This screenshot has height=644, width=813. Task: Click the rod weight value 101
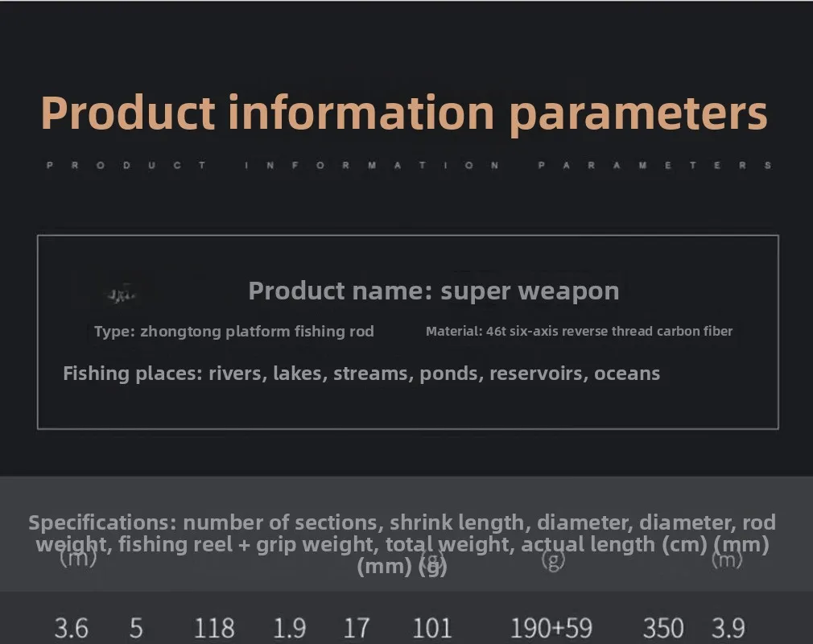(431, 628)
